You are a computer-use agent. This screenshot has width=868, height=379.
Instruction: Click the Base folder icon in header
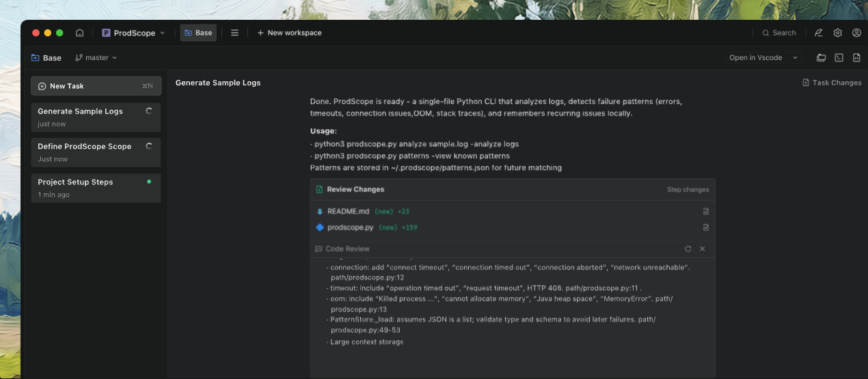[x=36, y=58]
